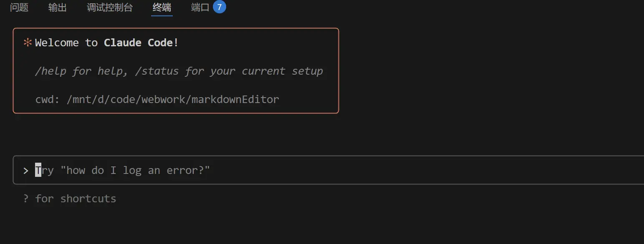The image size is (644, 244).
Task: Click the /help command text
Action: pos(51,71)
